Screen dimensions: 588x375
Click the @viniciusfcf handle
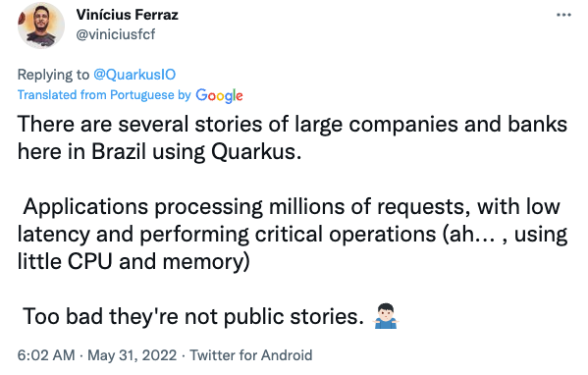[x=116, y=34]
